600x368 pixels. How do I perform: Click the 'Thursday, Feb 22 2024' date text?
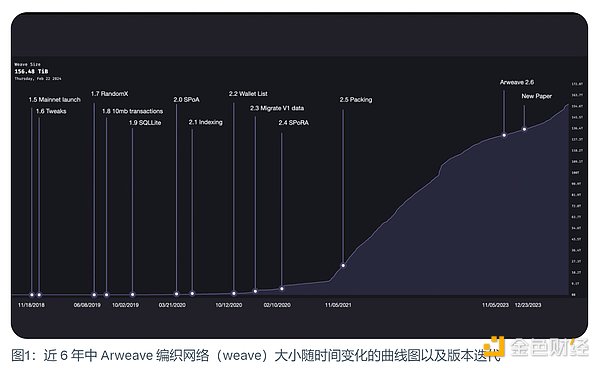[38, 78]
